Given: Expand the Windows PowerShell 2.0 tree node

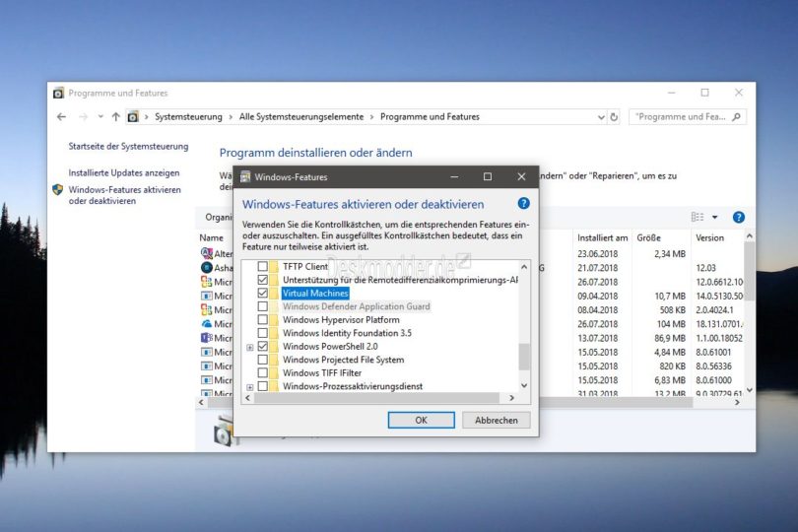Looking at the screenshot, I should pos(250,347).
